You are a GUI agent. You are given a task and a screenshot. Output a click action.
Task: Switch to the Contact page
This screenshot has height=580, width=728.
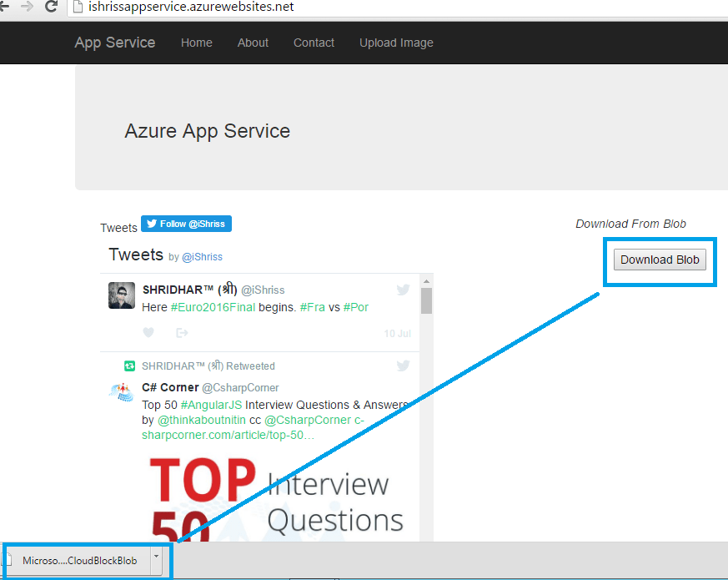pyautogui.click(x=314, y=43)
